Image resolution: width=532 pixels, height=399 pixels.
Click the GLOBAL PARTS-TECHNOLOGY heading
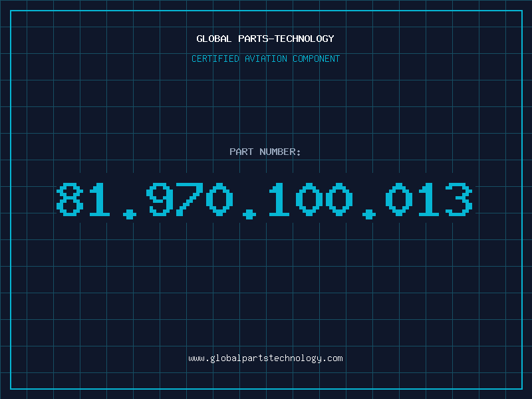click(x=265, y=39)
